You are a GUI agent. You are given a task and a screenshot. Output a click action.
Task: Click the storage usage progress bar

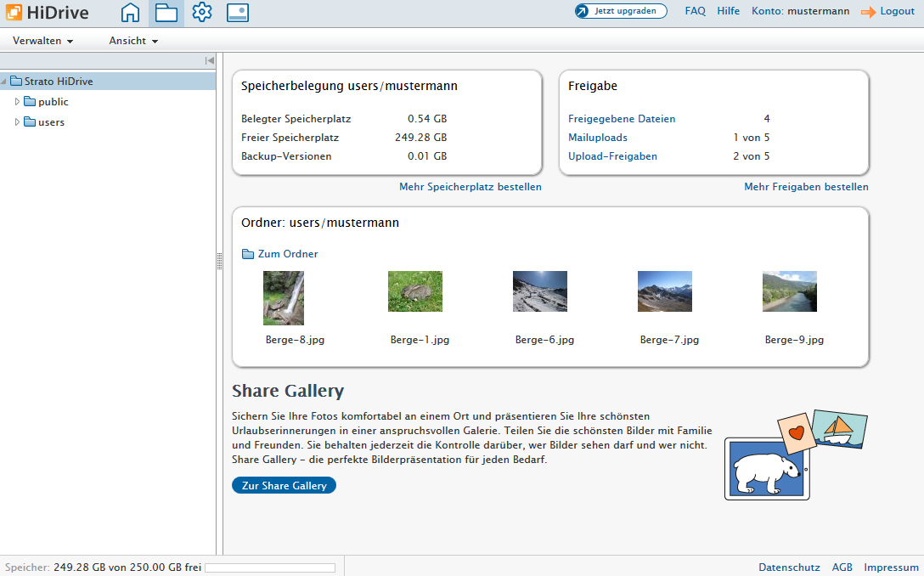point(270,568)
